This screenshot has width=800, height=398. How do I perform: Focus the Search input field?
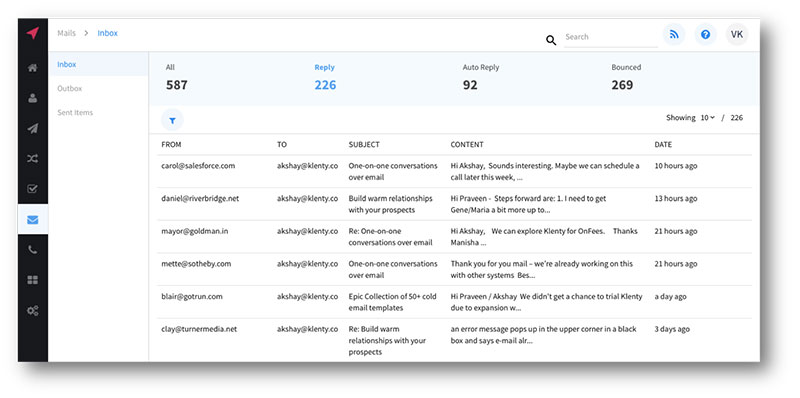coord(611,37)
